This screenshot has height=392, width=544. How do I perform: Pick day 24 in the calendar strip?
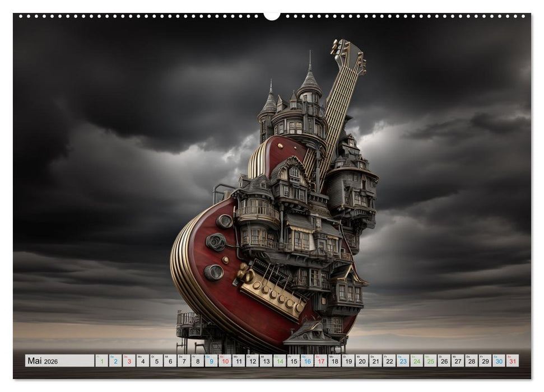pyautogui.click(x=417, y=361)
